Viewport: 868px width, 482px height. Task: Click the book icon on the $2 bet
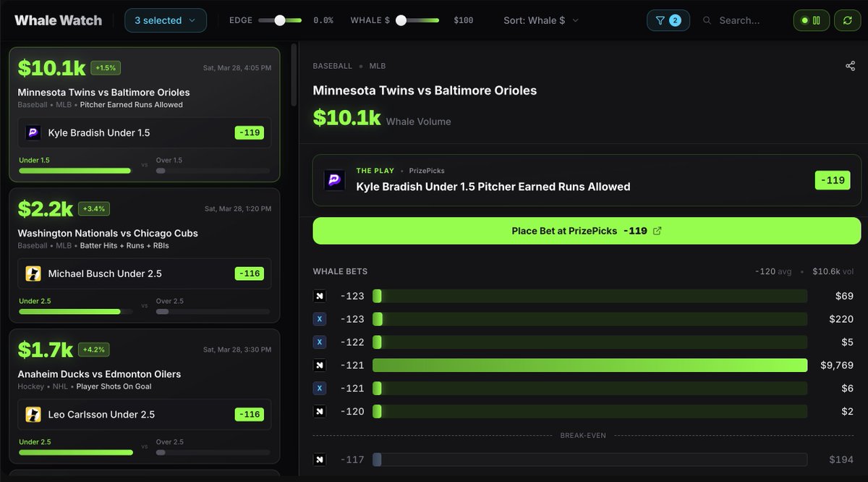pos(320,411)
